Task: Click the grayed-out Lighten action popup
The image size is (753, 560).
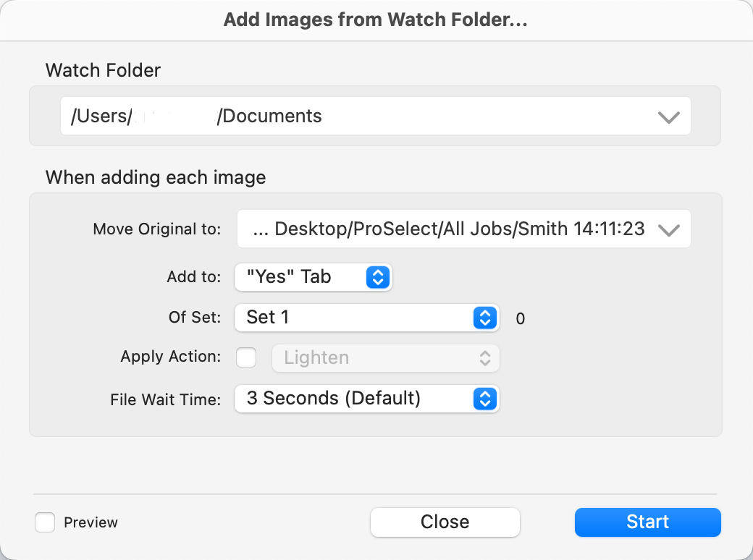Action: [x=376, y=357]
